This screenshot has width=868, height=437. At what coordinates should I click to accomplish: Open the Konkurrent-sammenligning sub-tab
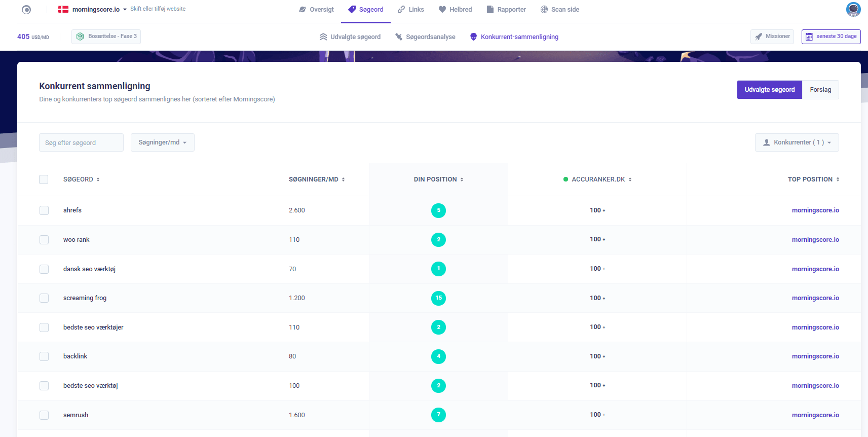pos(514,37)
